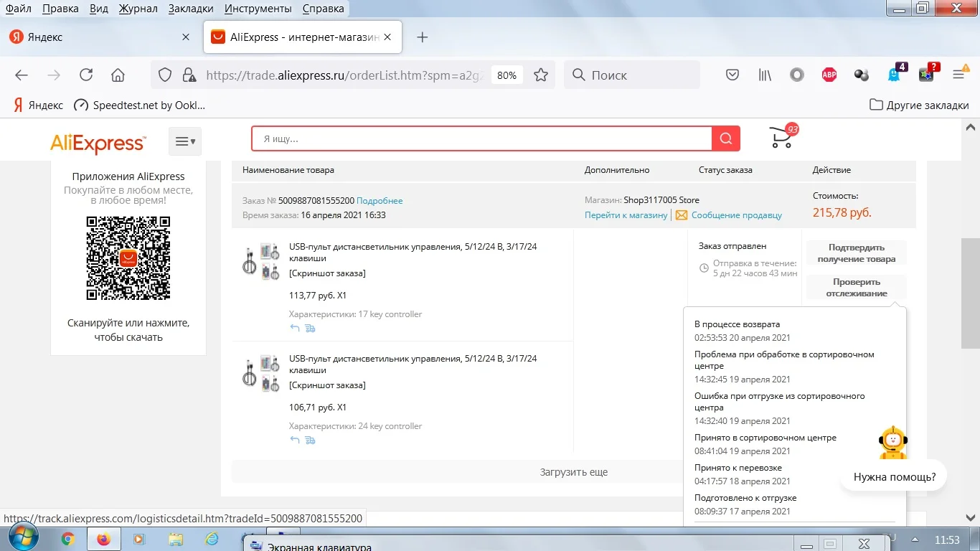Open the shopping cart
The width and height of the screenshot is (980, 551).
click(x=783, y=136)
